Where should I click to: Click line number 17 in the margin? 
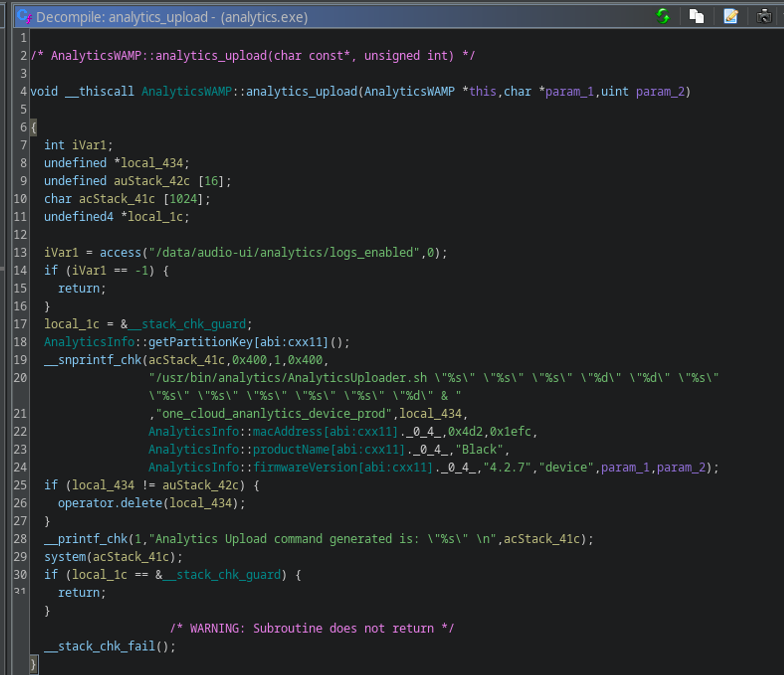click(20, 324)
